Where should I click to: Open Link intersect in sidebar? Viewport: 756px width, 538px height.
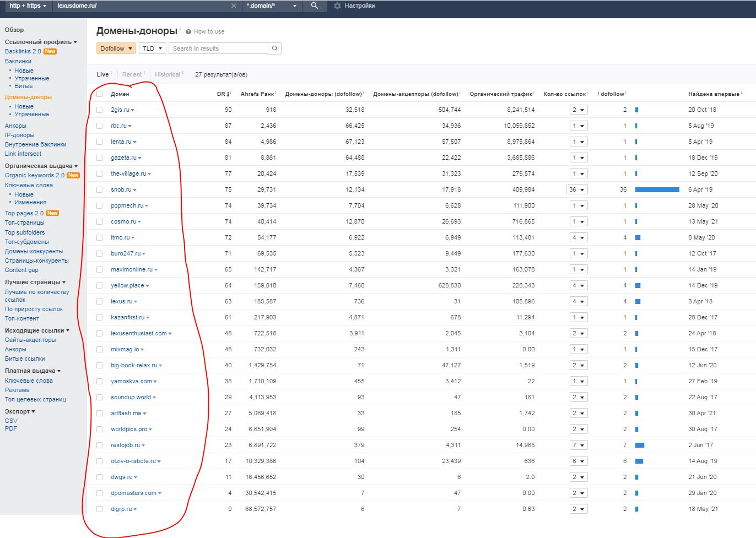tap(23, 154)
